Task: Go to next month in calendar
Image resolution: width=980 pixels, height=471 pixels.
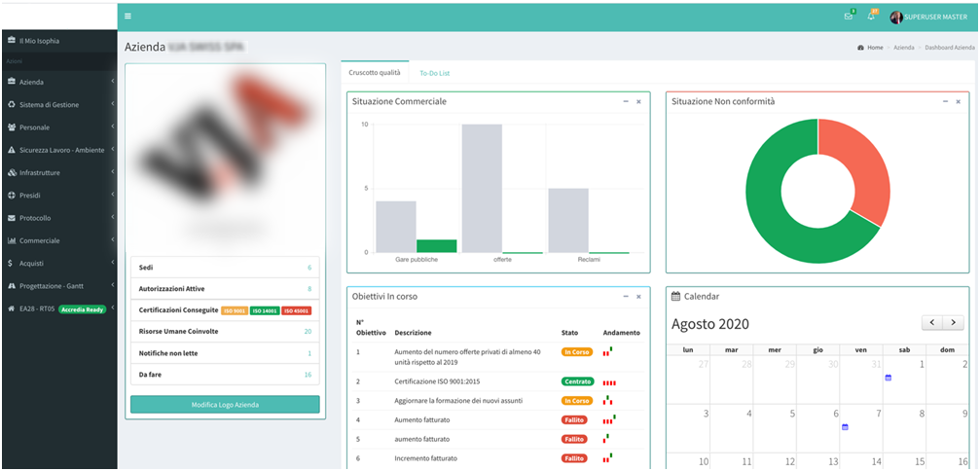Action: pos(954,323)
